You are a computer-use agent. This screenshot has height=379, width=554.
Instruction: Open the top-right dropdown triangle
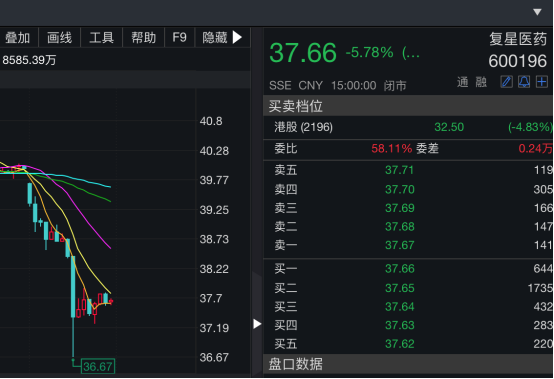point(537,12)
